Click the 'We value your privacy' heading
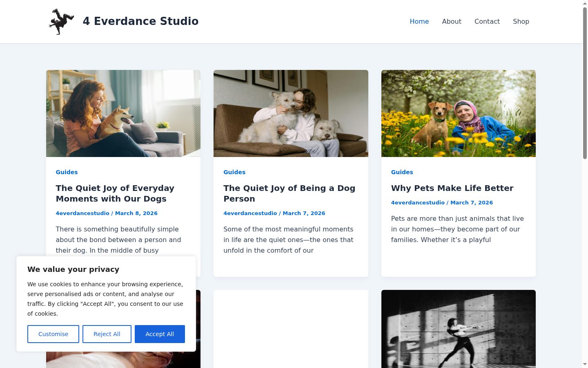Screen dimensions: 588x368 tap(73, 269)
